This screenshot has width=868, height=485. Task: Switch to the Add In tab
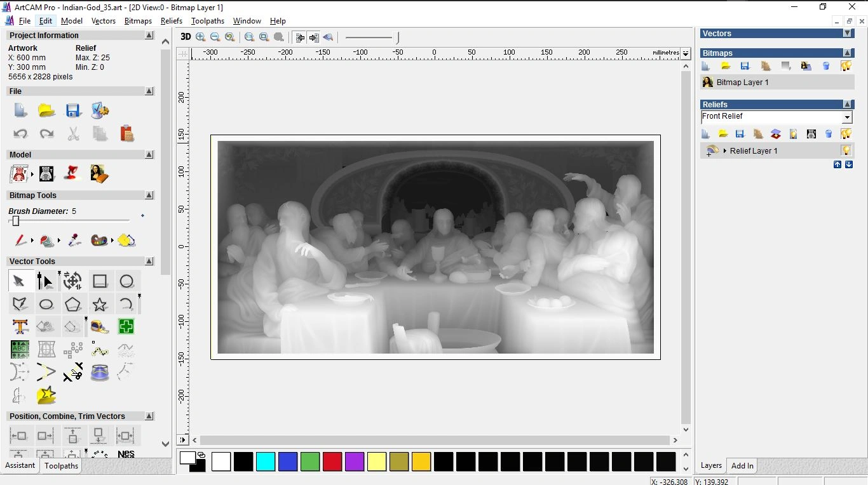(x=742, y=466)
